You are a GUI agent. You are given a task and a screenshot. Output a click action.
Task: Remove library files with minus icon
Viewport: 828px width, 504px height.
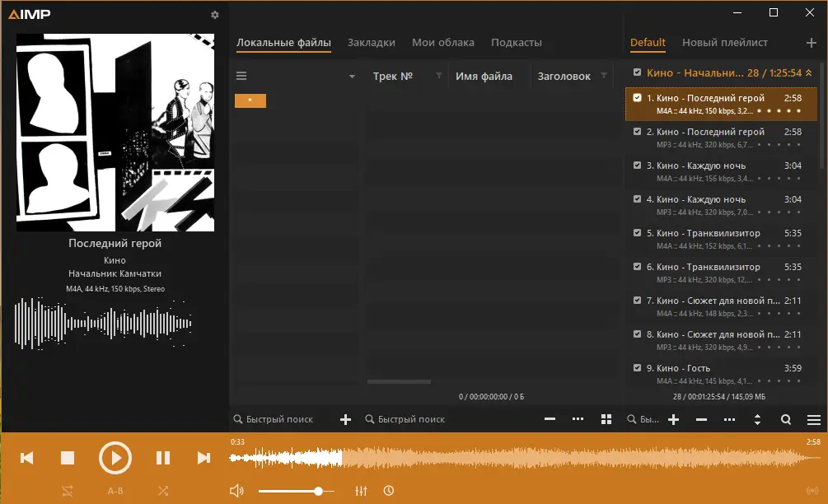click(550, 419)
